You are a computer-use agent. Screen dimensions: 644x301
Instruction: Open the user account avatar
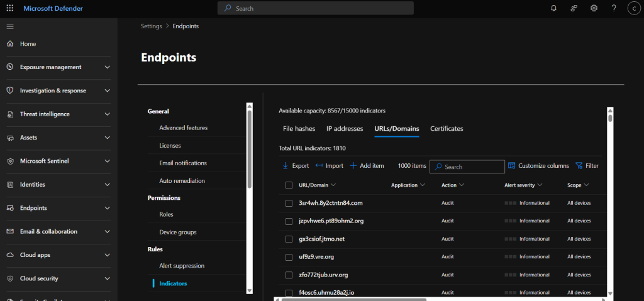634,8
